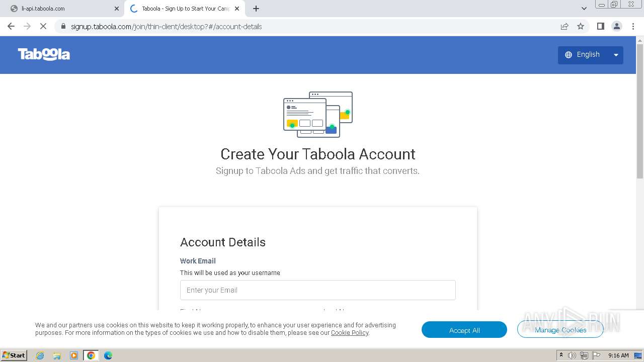The height and width of the screenshot is (362, 644).
Task: Click the Enter your Email field
Action: pyautogui.click(x=317, y=290)
